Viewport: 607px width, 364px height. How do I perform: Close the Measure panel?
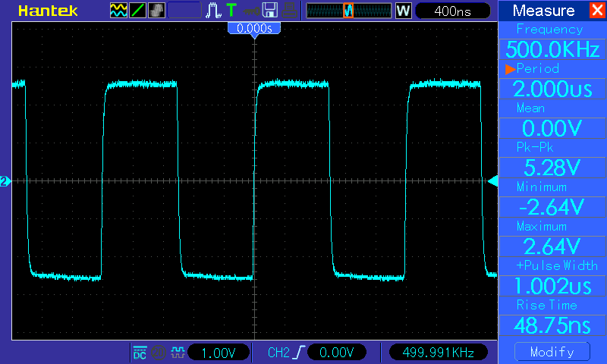(x=597, y=10)
